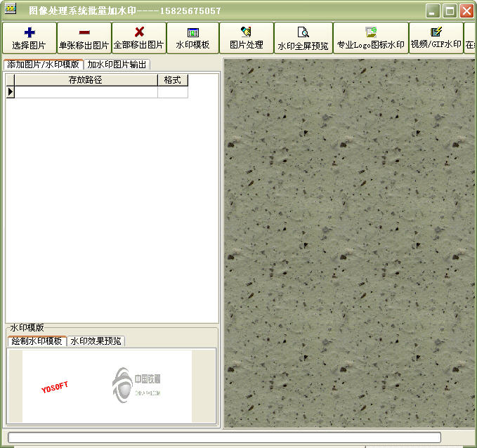Click the 存放路径 column header
The height and width of the screenshot is (448, 477).
coord(86,80)
